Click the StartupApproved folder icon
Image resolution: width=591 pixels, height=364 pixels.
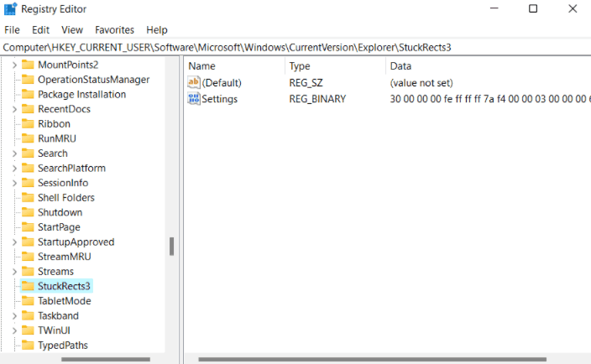[28, 242]
